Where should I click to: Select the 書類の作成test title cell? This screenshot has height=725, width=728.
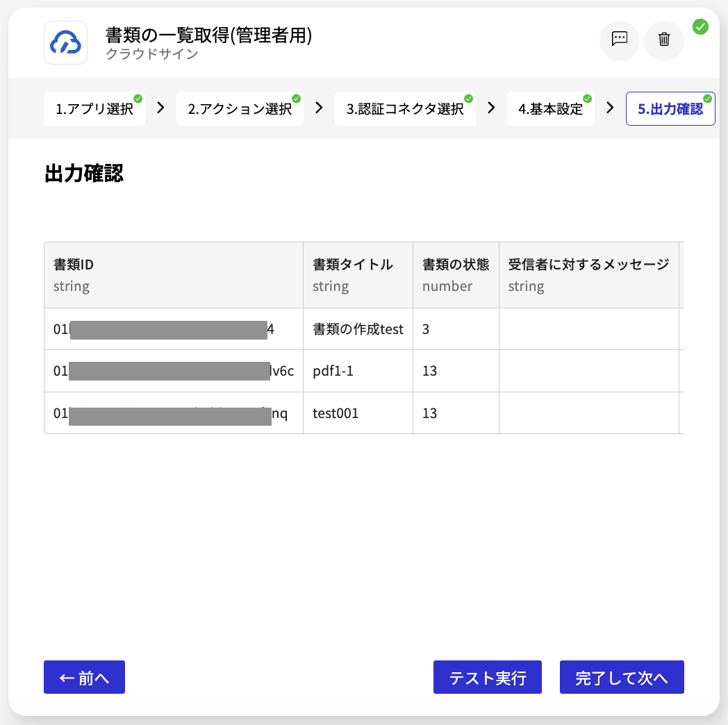tap(358, 329)
